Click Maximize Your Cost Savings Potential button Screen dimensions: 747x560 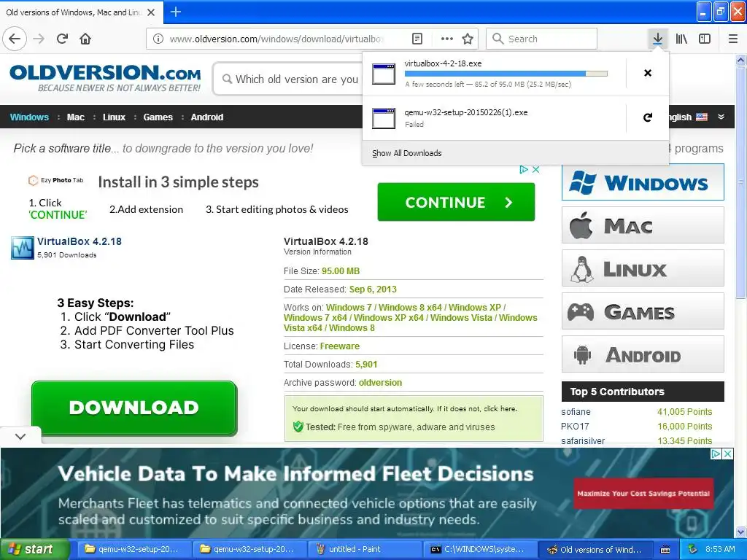coord(643,494)
